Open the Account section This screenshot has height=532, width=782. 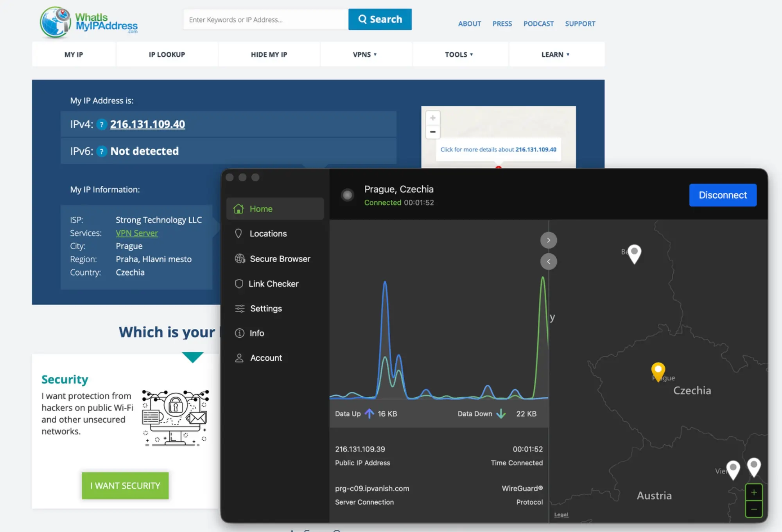tap(266, 358)
